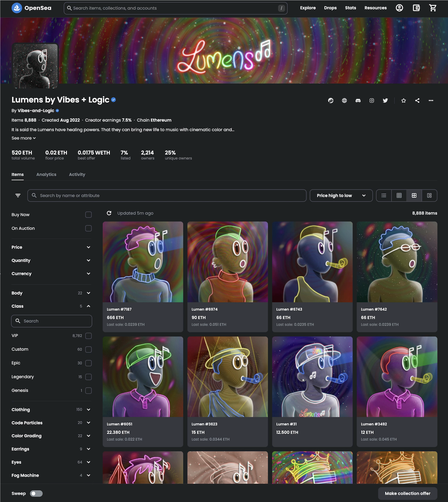The width and height of the screenshot is (448, 502).
Task: Open the Lumen #31 listing
Action: tap(312, 392)
